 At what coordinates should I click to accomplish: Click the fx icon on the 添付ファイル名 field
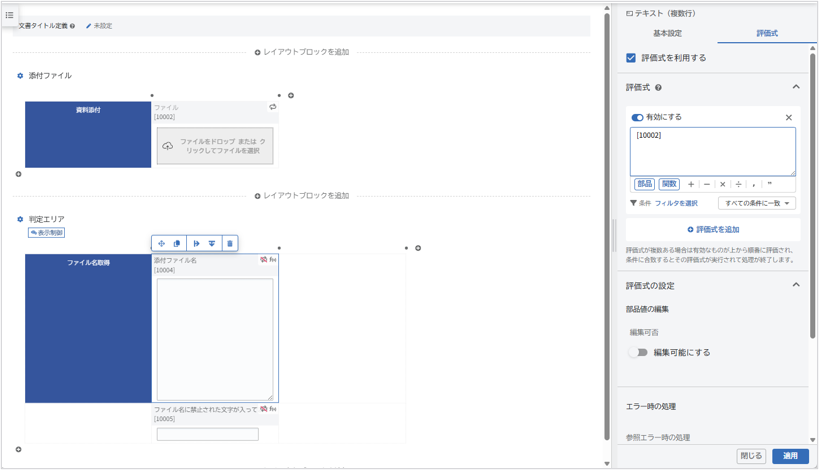pyautogui.click(x=273, y=260)
